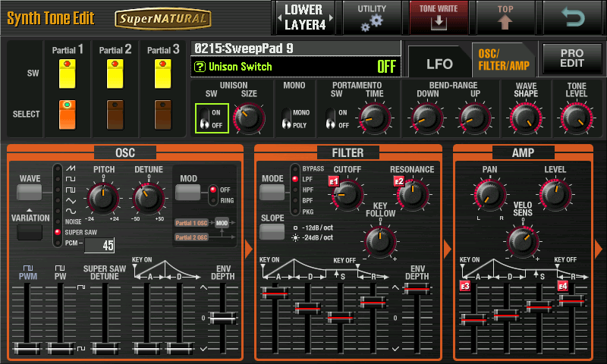Image resolution: width=607 pixels, height=364 pixels.
Task: Switch to the LFO tab
Action: click(x=439, y=64)
